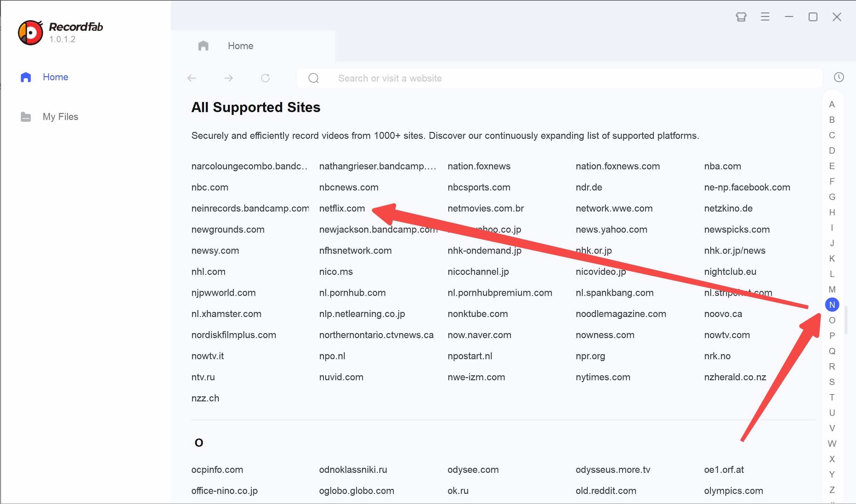Click the search magnifier icon
Screen dimensions: 856x504
click(x=314, y=78)
